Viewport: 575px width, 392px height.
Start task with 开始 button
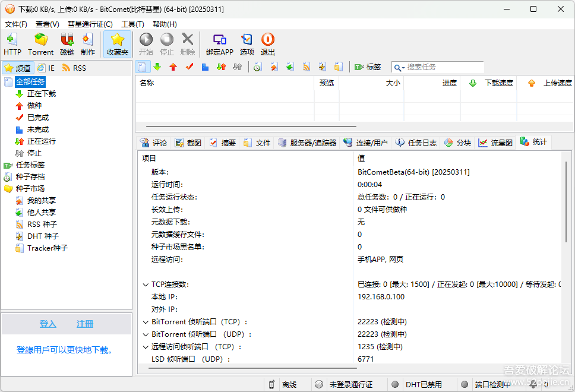pos(146,44)
